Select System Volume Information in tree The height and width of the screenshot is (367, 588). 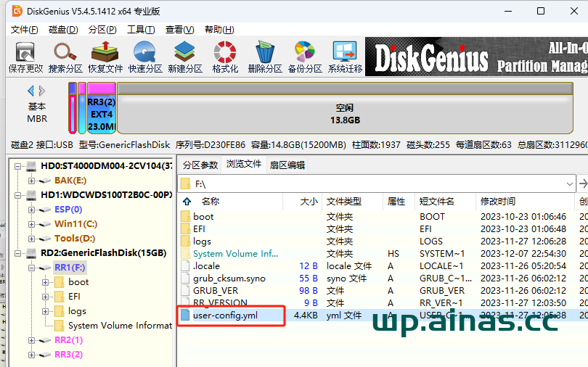pyautogui.click(x=120, y=326)
